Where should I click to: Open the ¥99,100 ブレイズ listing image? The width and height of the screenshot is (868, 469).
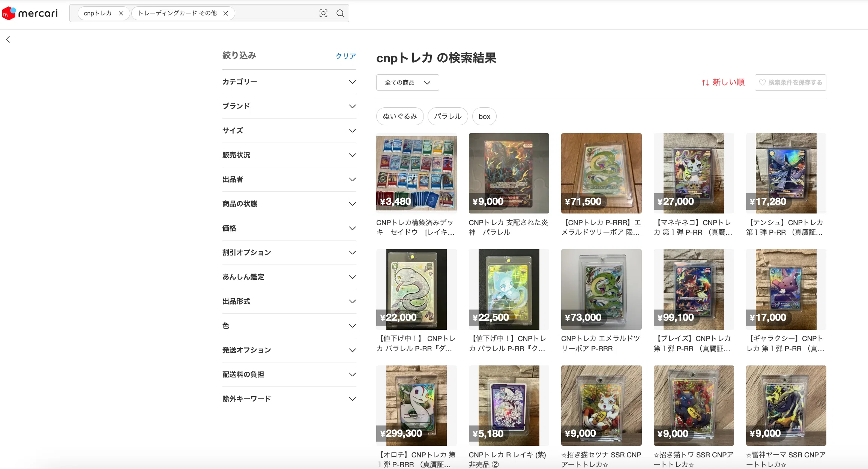coord(694,289)
